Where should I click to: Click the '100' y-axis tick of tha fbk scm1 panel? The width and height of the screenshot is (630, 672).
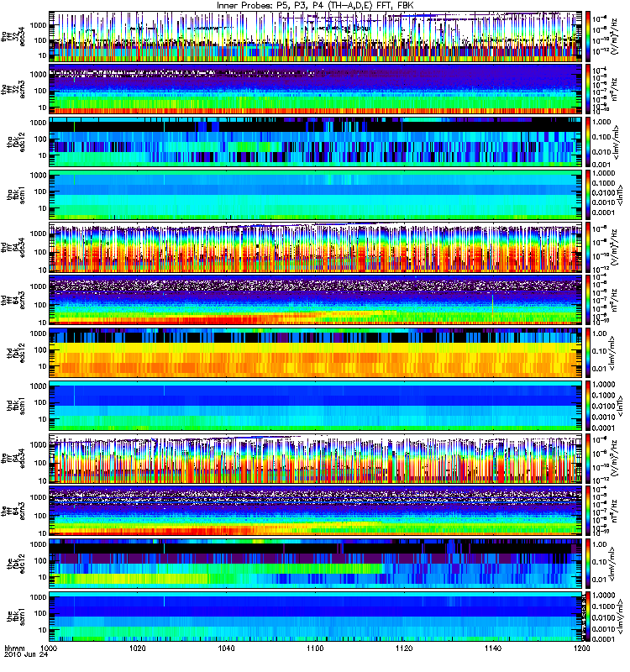click(x=40, y=192)
